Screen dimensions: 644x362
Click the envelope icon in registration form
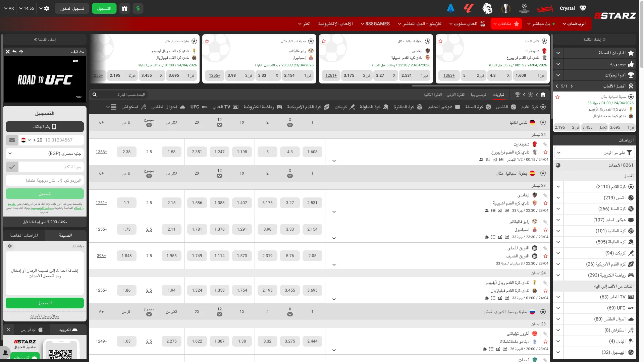[12, 140]
